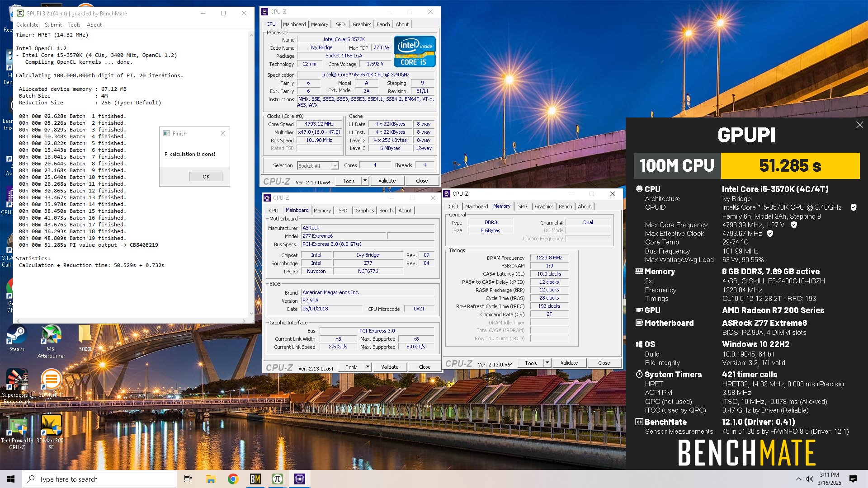Expand Tools dropdown arrow in Mainboard CPU-Z
The image size is (868, 488).
click(368, 367)
